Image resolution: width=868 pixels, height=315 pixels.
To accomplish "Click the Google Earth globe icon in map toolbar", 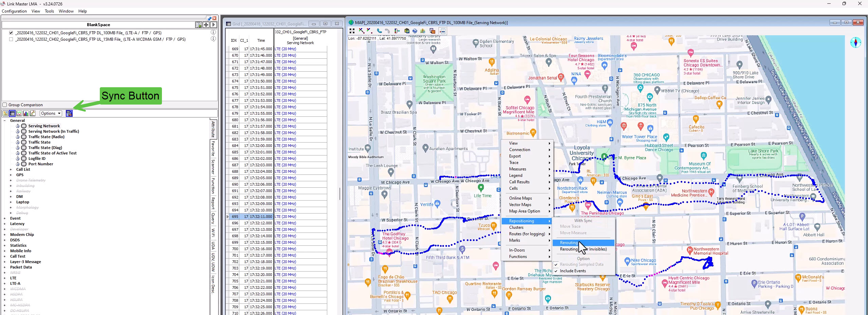I will point(415,31).
